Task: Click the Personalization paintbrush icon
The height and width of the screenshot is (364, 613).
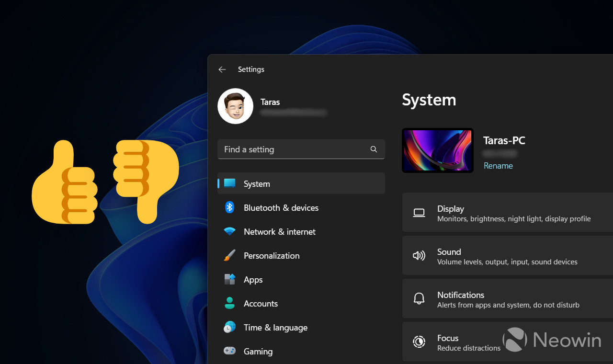Action: pos(230,255)
